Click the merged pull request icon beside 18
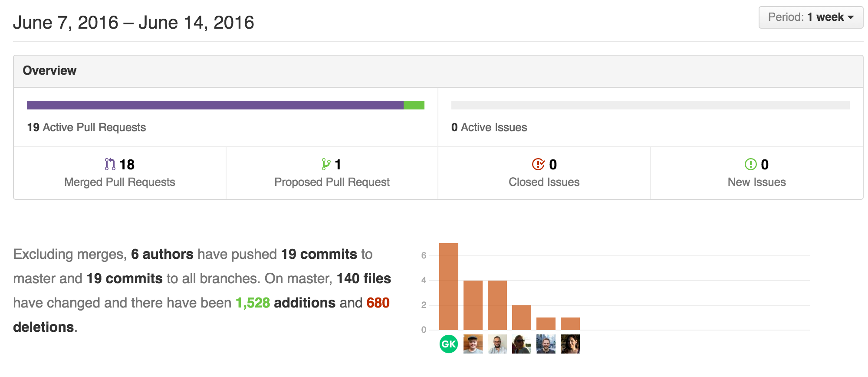This screenshot has height=377, width=868. coord(110,164)
